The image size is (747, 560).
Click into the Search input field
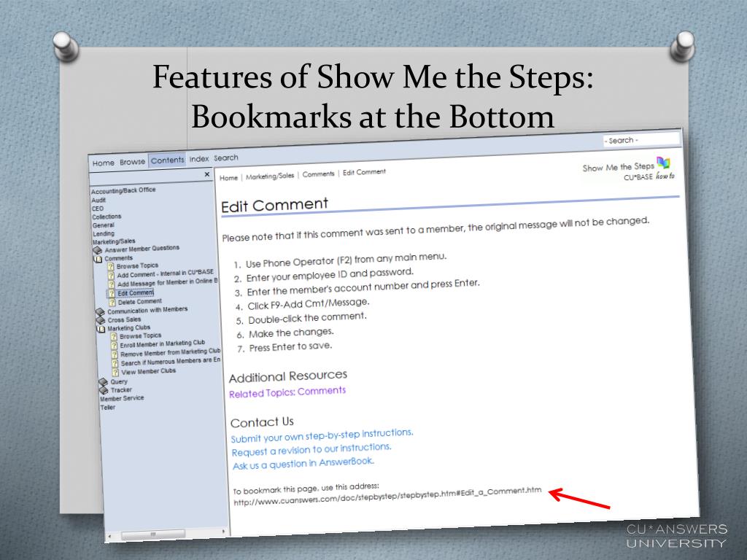click(x=641, y=140)
